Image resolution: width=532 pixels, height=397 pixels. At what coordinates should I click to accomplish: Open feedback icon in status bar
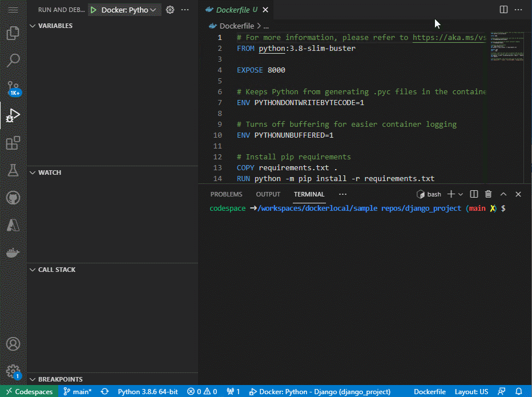coord(502,391)
